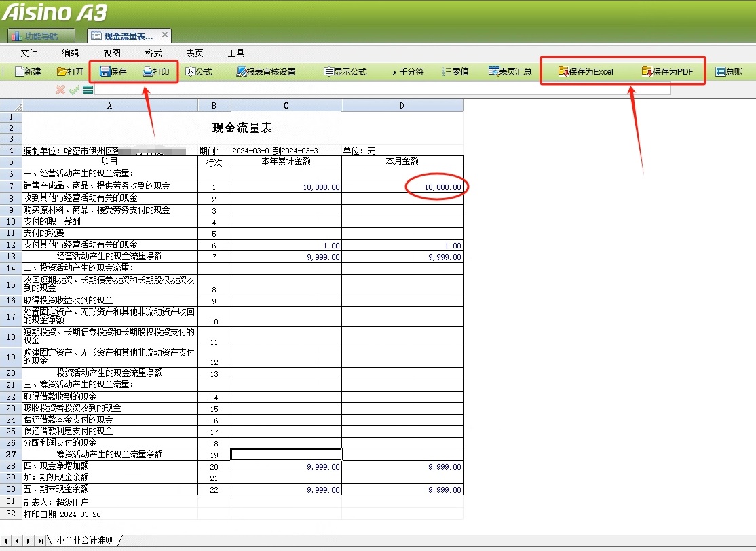Click the 打印 (Print) icon

157,71
